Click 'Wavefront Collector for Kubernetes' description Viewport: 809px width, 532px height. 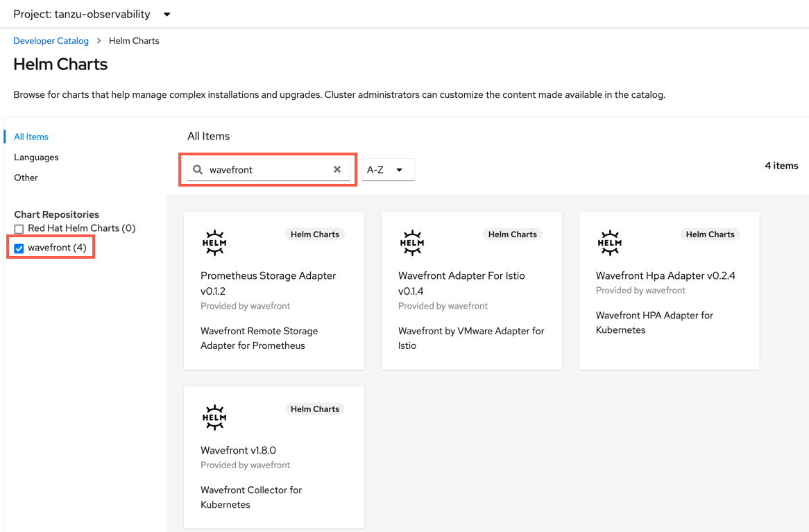tap(251, 497)
